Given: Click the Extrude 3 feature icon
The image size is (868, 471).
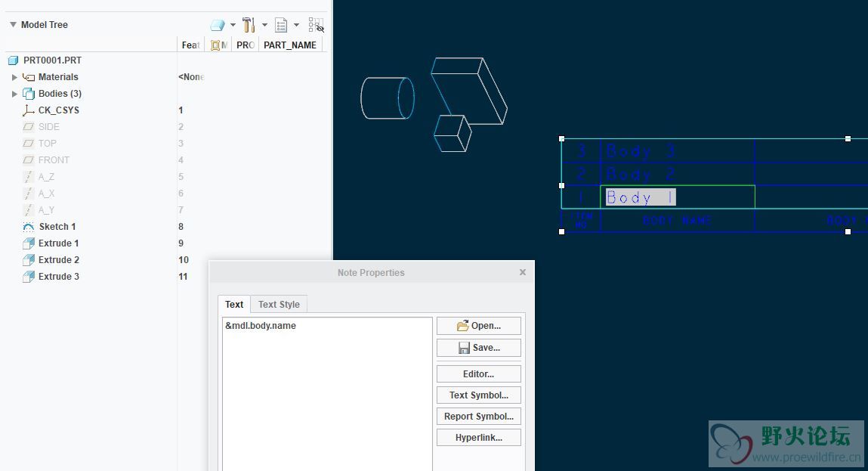Looking at the screenshot, I should 28,277.
